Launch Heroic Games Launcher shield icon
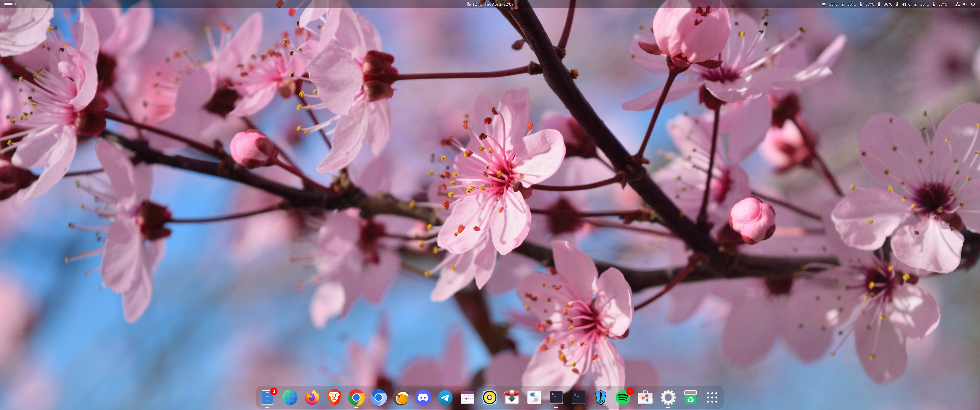 pyautogui.click(x=601, y=397)
